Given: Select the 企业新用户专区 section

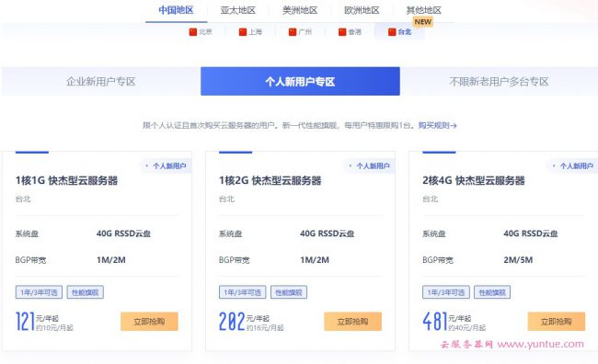Looking at the screenshot, I should 100,81.
